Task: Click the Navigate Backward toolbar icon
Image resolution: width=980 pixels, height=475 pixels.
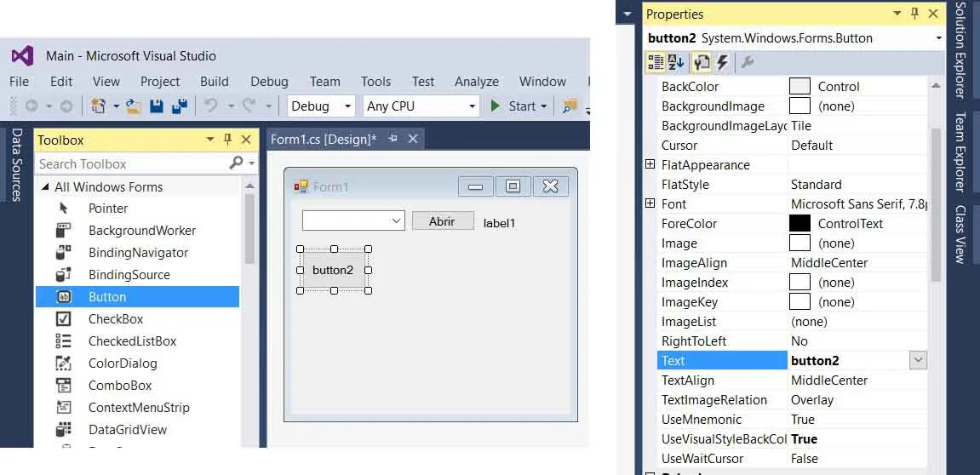Action: click(32, 106)
